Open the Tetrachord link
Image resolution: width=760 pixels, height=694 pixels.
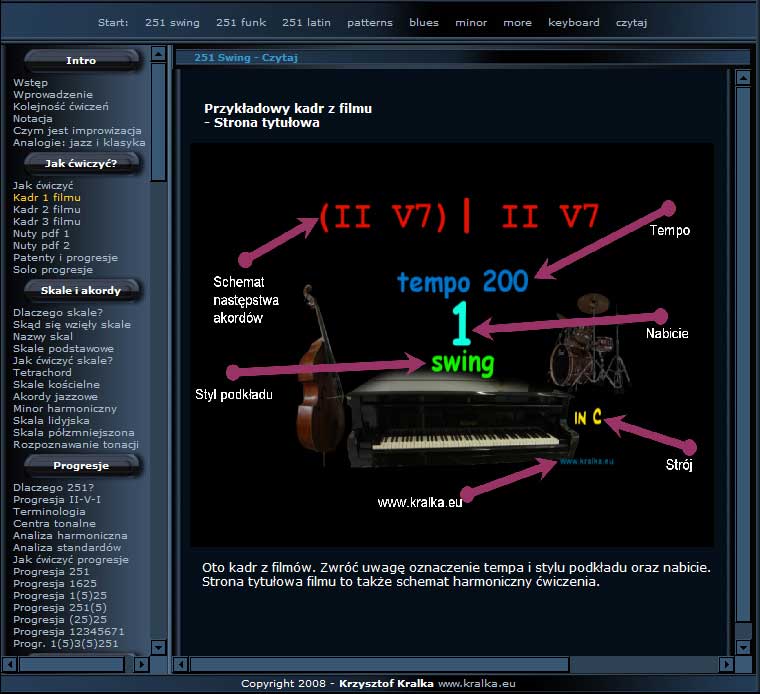tap(42, 373)
